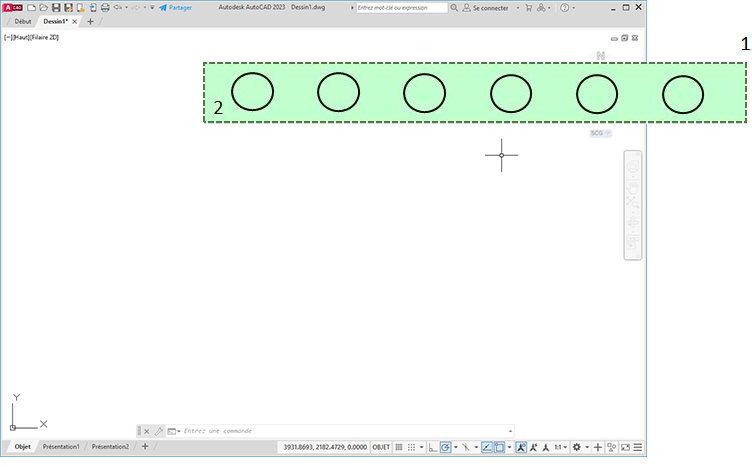The image size is (752, 467).
Task: Click the Orbit tool on the navigation bar
Action: [633, 222]
